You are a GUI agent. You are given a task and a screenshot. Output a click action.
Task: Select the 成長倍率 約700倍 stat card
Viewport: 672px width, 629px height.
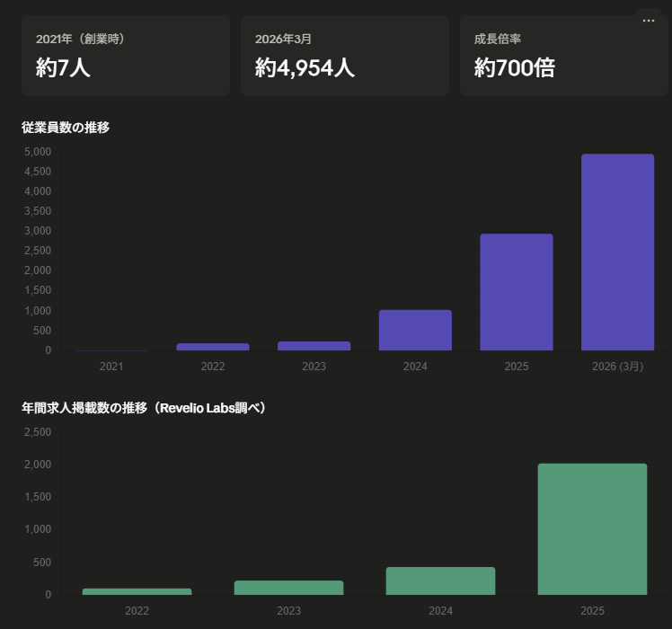[x=564, y=56]
